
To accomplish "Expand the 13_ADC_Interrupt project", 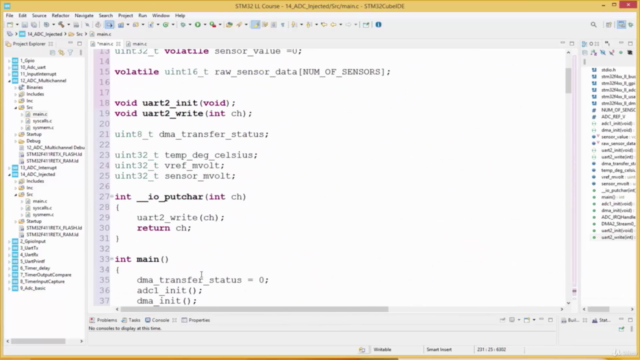I will click(9, 168).
